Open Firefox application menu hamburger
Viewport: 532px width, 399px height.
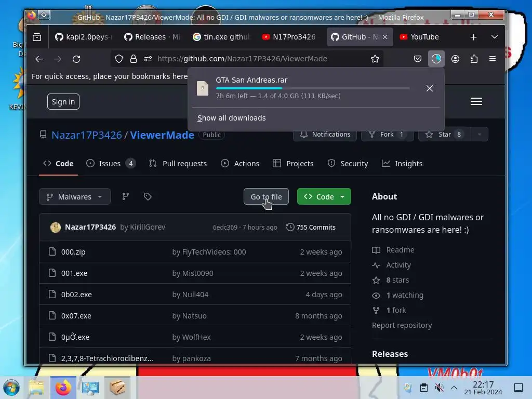pyautogui.click(x=493, y=59)
